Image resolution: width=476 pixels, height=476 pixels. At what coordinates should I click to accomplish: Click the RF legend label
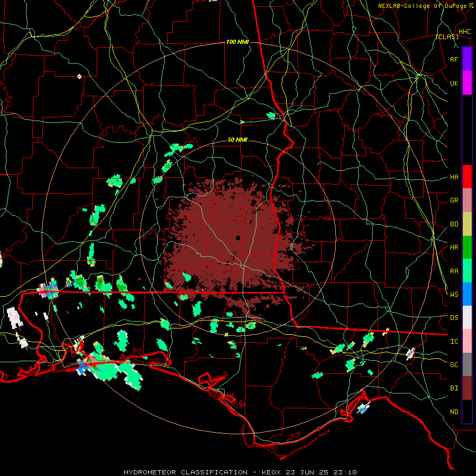coord(454,59)
